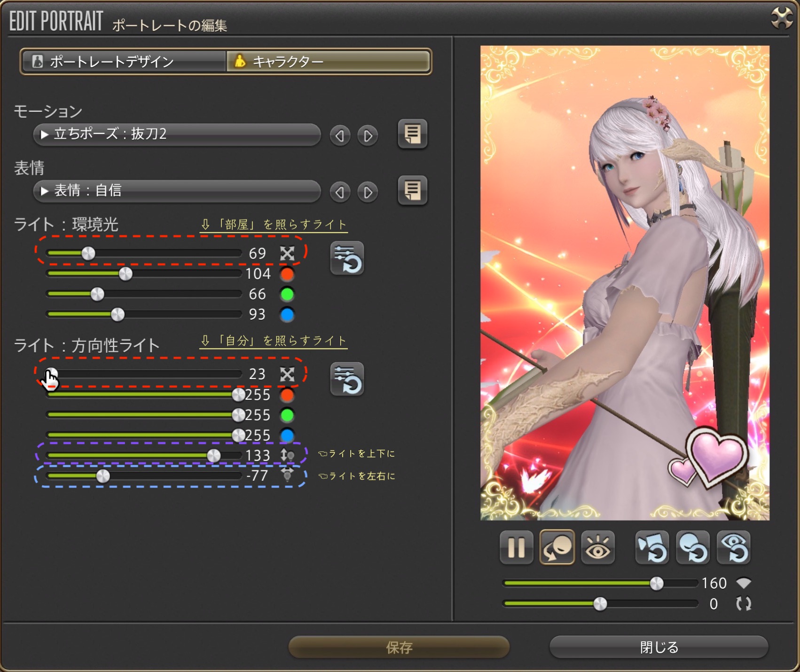
Task: Click light vertical angle slider at 133
Action: click(x=144, y=455)
